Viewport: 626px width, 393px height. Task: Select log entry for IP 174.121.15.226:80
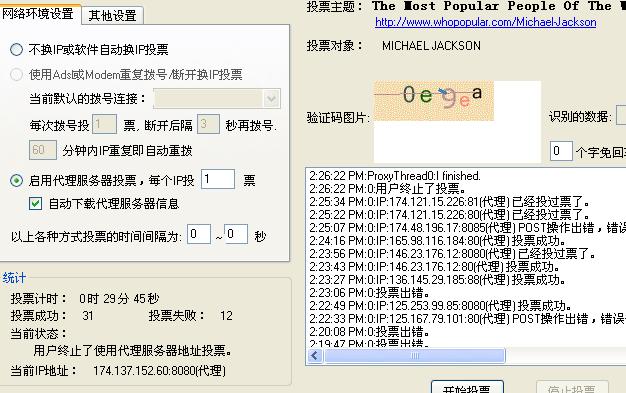pos(450,214)
